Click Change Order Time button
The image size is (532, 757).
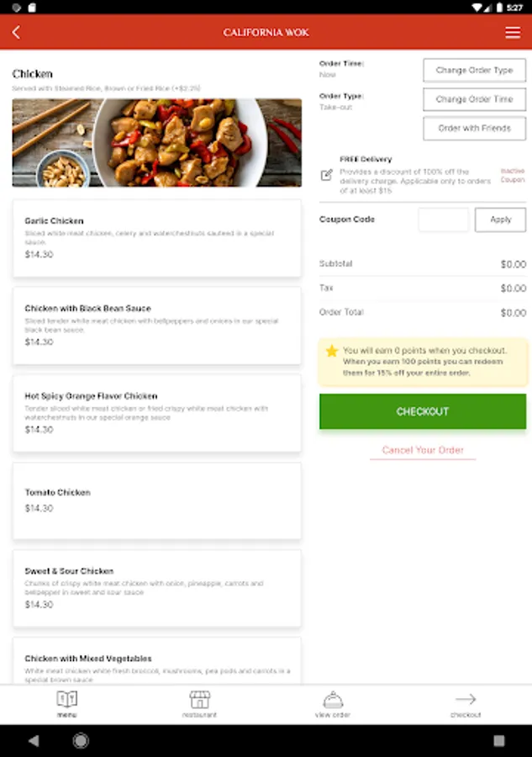click(474, 99)
